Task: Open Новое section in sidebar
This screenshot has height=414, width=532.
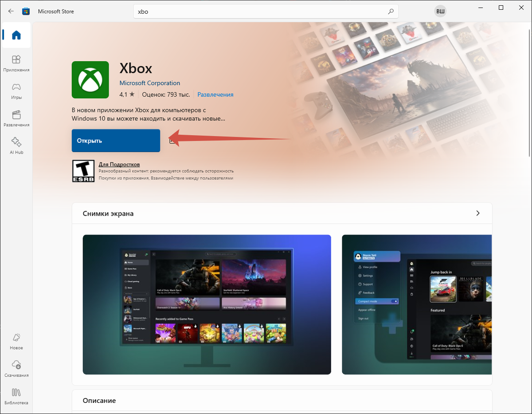Action: 16,342
